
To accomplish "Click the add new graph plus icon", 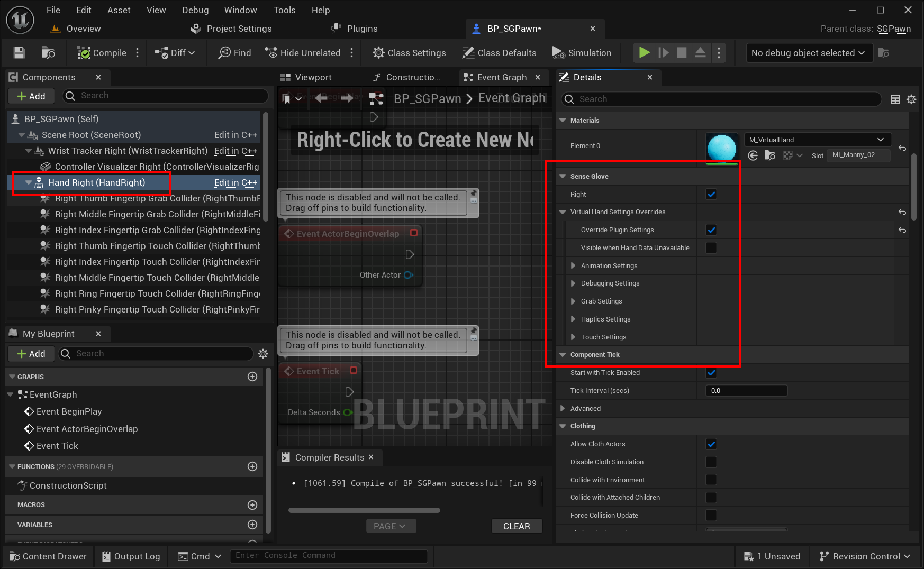I will click(x=252, y=377).
